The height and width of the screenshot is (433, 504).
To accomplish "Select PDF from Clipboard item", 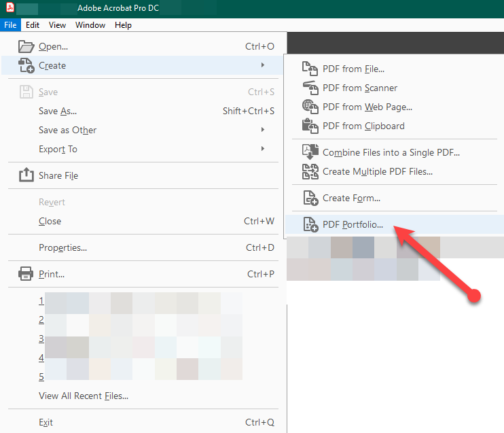I will click(394, 126).
